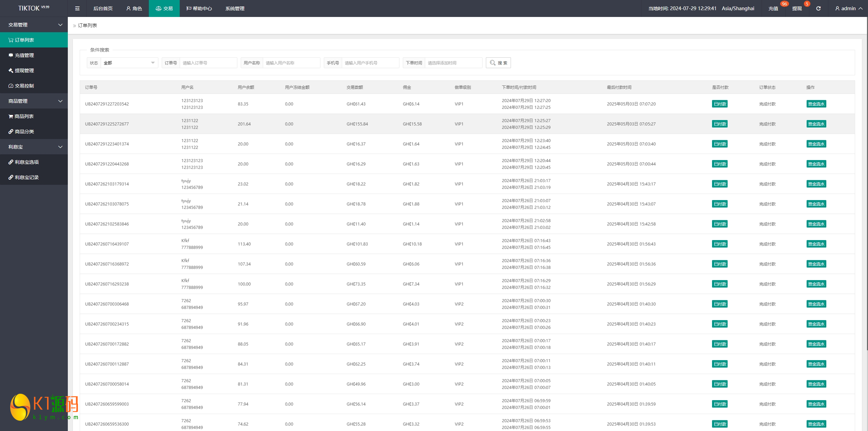Click the 订单号 input field
868x431 pixels.
[x=208, y=63]
